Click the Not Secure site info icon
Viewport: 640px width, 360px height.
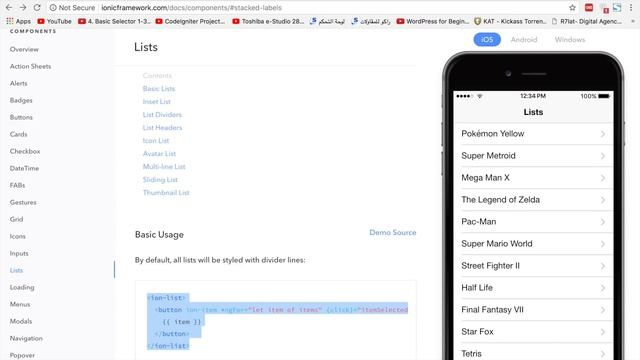(53, 7)
